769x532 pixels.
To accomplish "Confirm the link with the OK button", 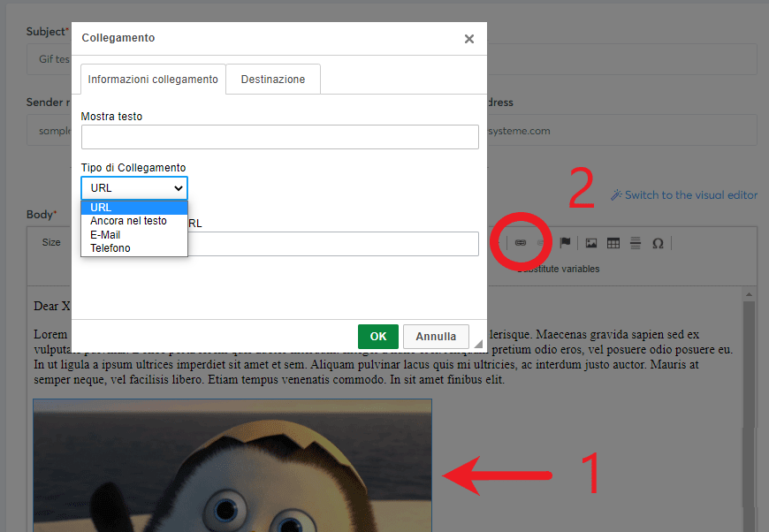I will (378, 336).
